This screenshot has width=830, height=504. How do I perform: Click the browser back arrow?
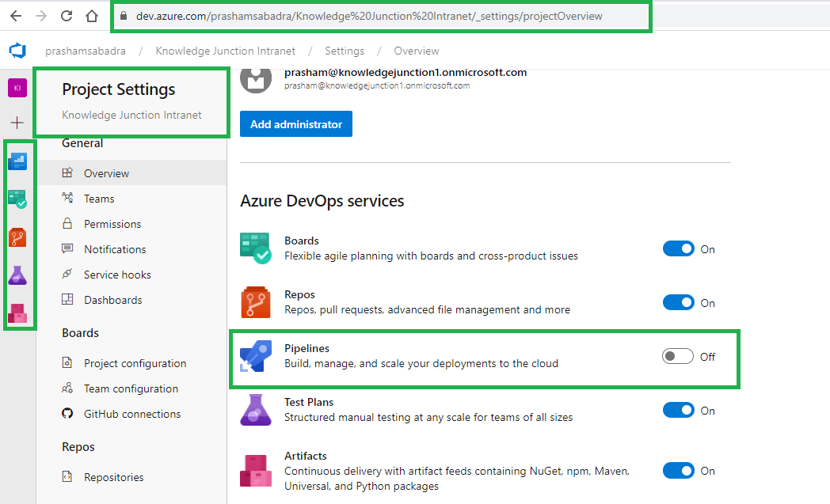tap(16, 16)
